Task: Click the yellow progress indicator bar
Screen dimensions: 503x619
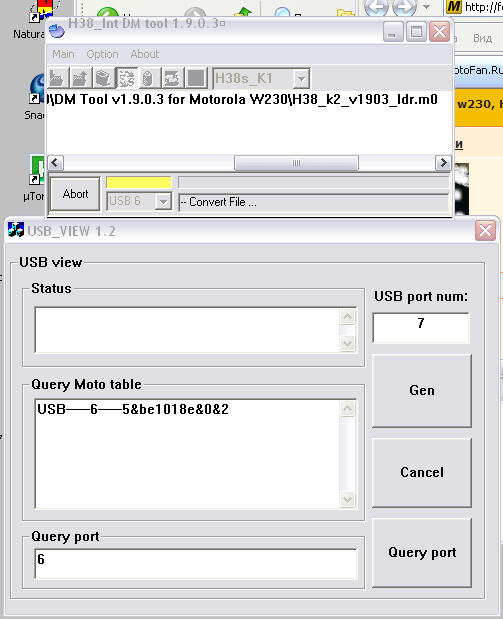Action: 139,182
